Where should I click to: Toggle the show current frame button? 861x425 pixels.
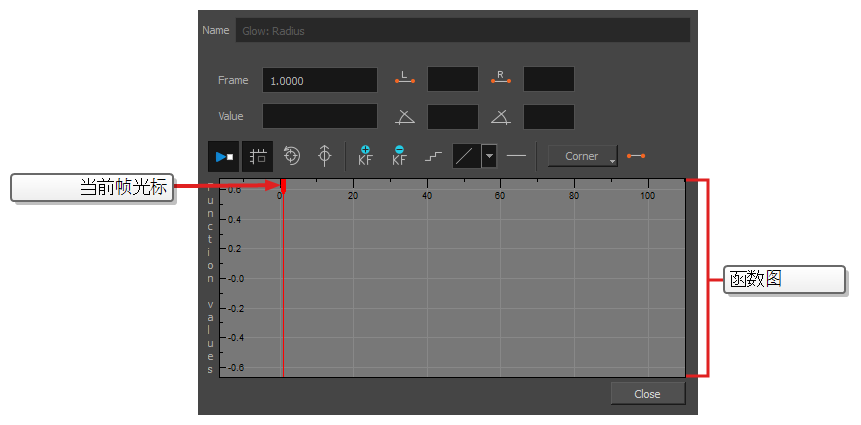[223, 156]
